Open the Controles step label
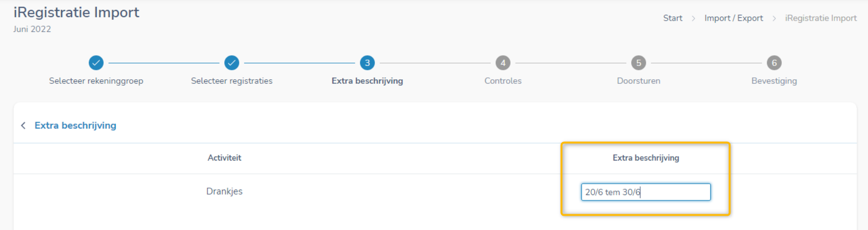 503,81
